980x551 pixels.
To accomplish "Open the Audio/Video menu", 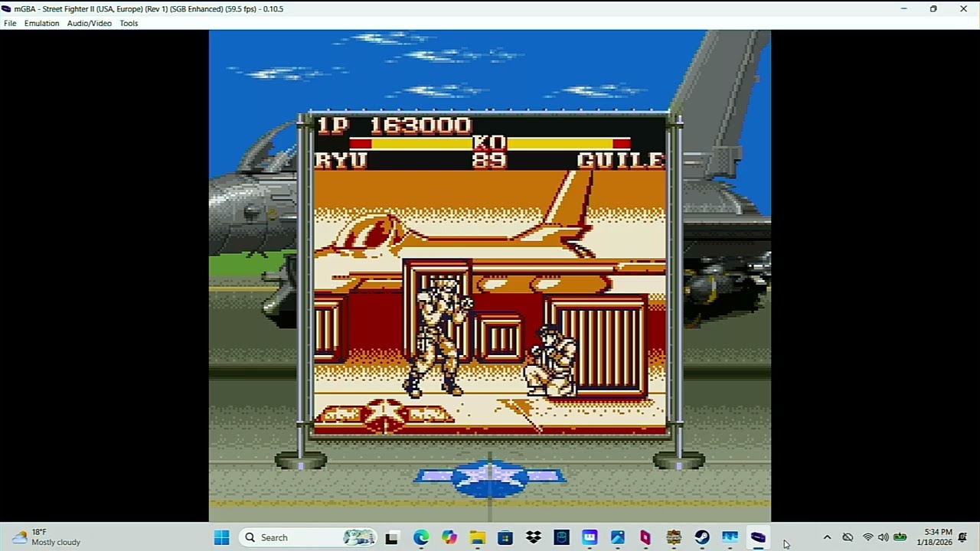I will tap(89, 23).
